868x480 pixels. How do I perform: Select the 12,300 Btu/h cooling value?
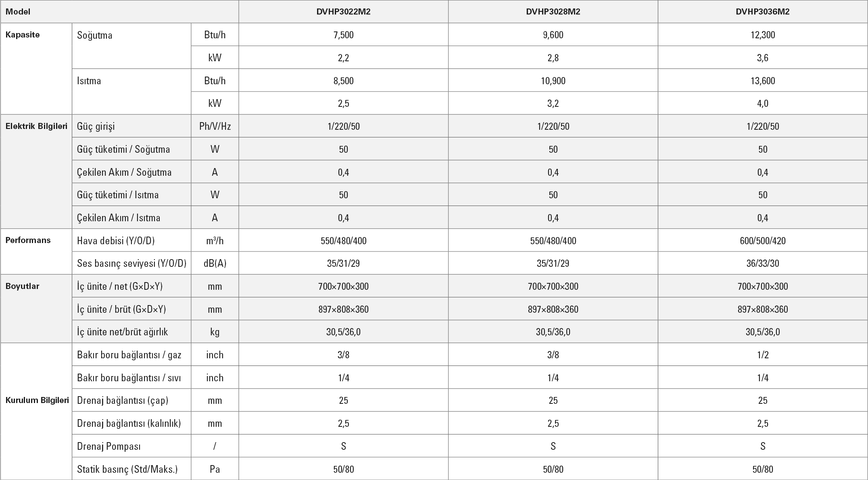point(763,35)
